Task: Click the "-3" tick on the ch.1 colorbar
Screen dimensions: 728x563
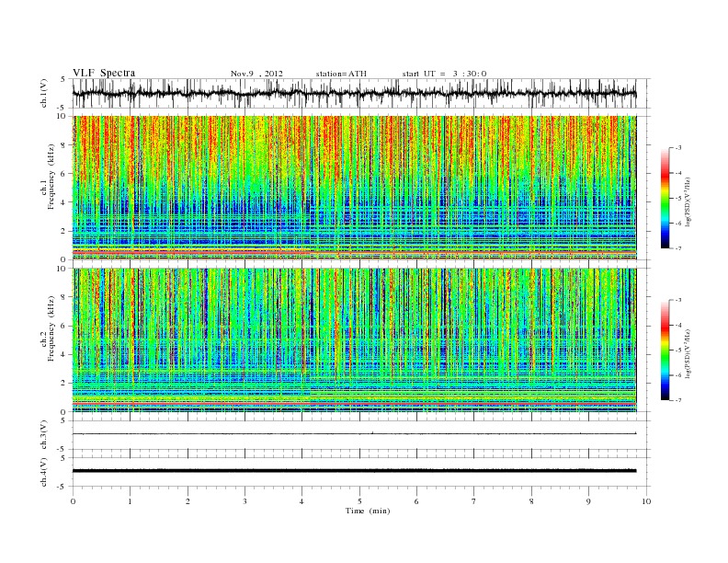Action: (678, 148)
